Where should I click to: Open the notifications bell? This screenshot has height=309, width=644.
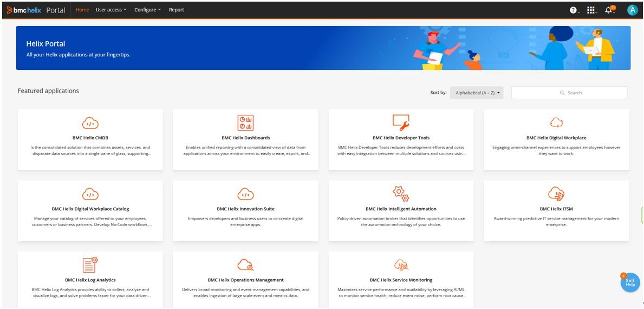pos(609,10)
